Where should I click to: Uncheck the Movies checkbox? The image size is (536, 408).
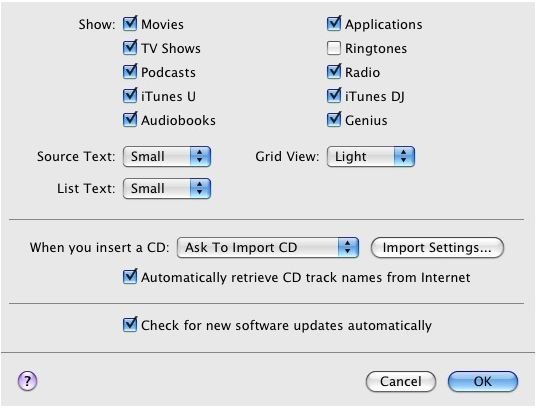(x=130, y=24)
